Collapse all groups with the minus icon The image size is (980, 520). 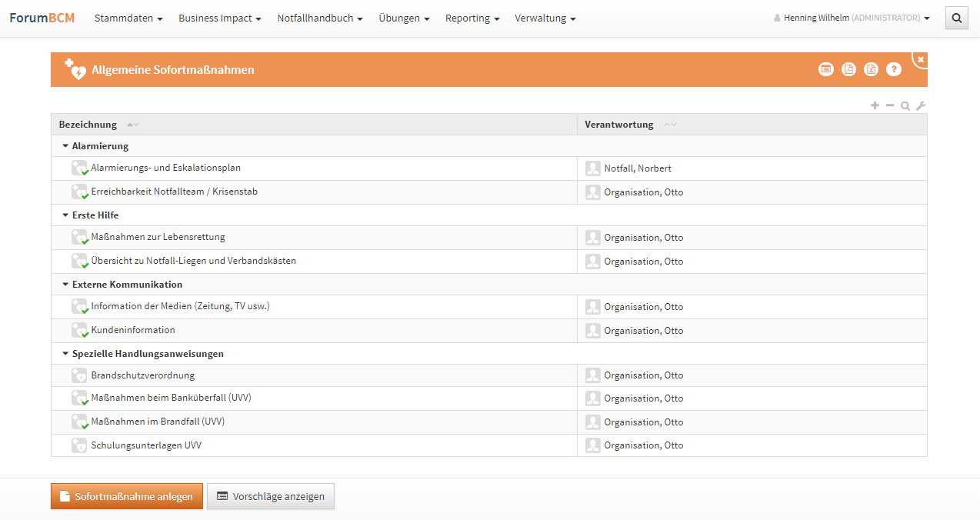pyautogui.click(x=890, y=105)
